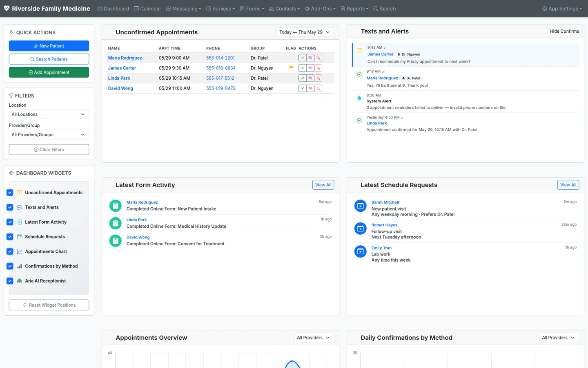
Task: Click the green checkmark for David Wong's appointment
Action: coord(303,88)
